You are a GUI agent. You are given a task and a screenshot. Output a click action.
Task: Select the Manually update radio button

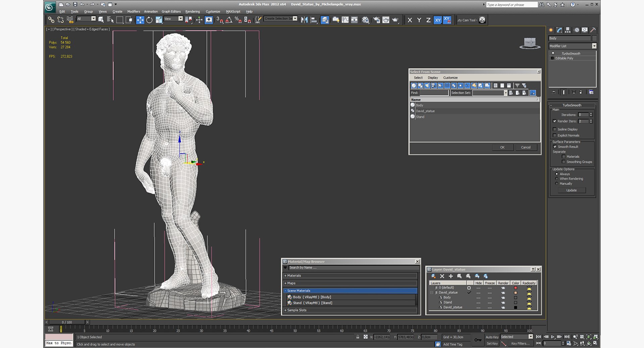[x=557, y=183]
